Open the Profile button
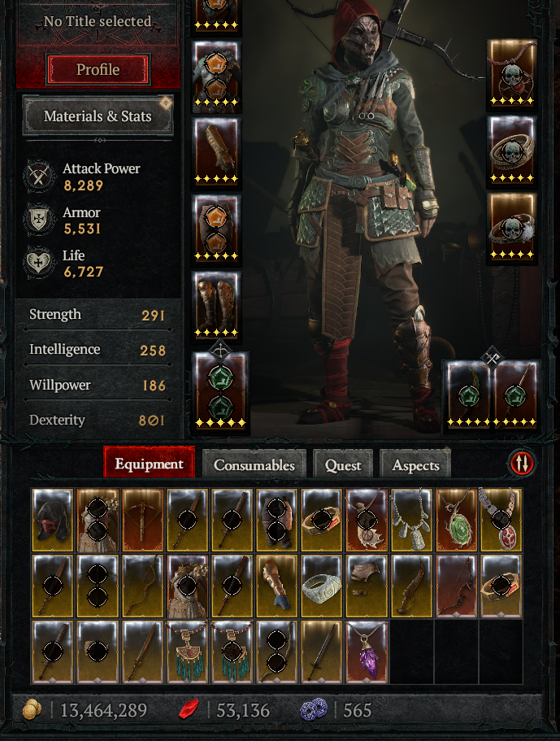The image size is (560, 741). click(98, 69)
